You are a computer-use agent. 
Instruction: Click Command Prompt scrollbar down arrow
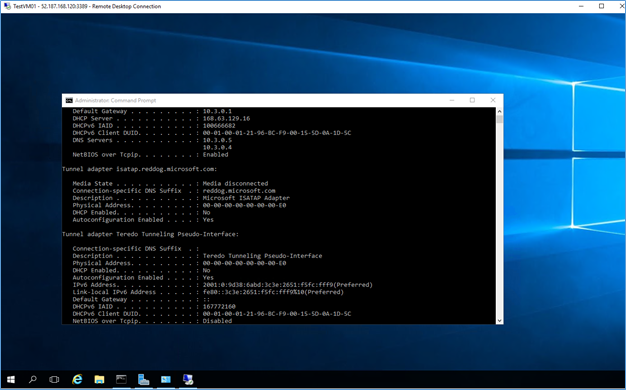(499, 320)
